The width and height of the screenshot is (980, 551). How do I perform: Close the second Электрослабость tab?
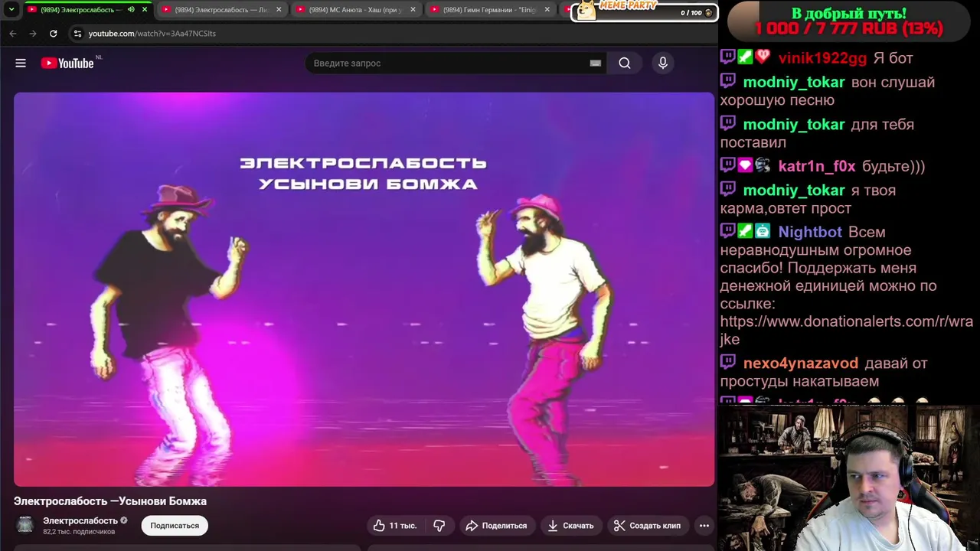(x=279, y=10)
